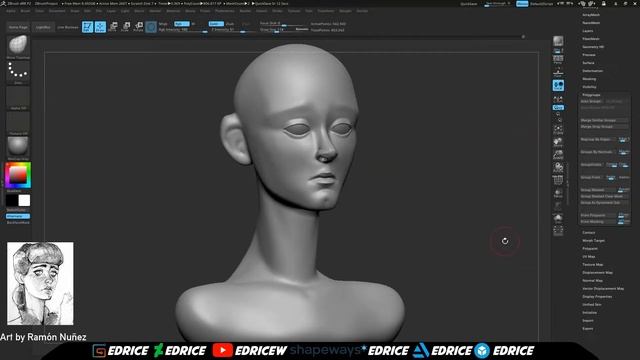The width and height of the screenshot is (640, 360).
Task: Open the Texture Map subpalette
Action: (x=593, y=264)
